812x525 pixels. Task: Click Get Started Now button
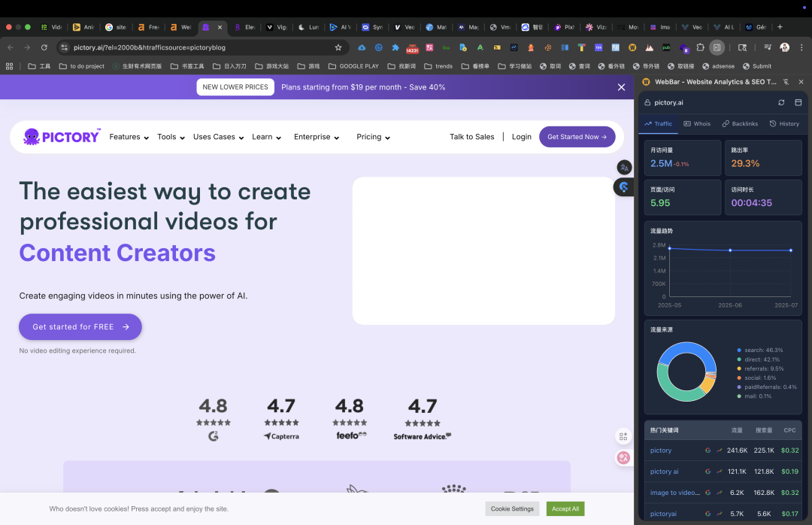(x=577, y=137)
